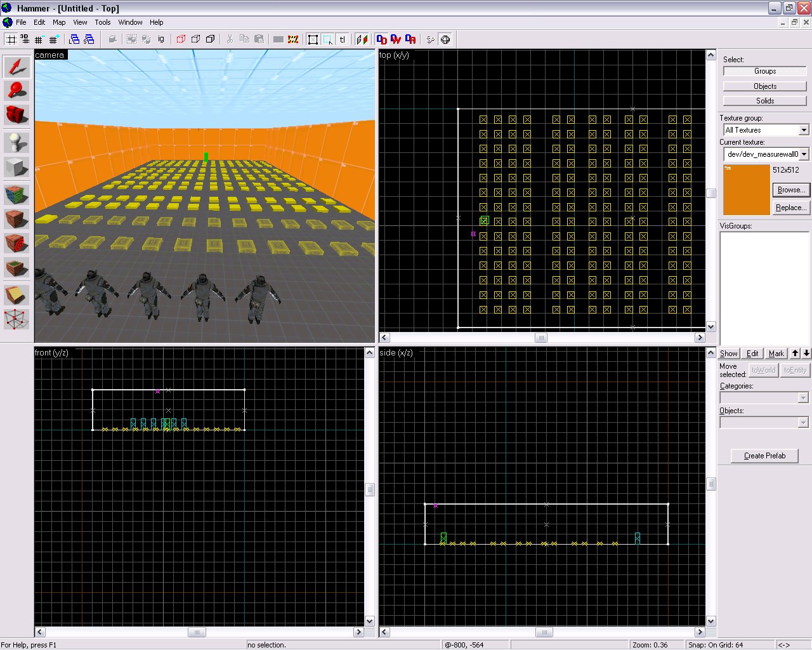Open the Current texture dropdown

point(804,154)
